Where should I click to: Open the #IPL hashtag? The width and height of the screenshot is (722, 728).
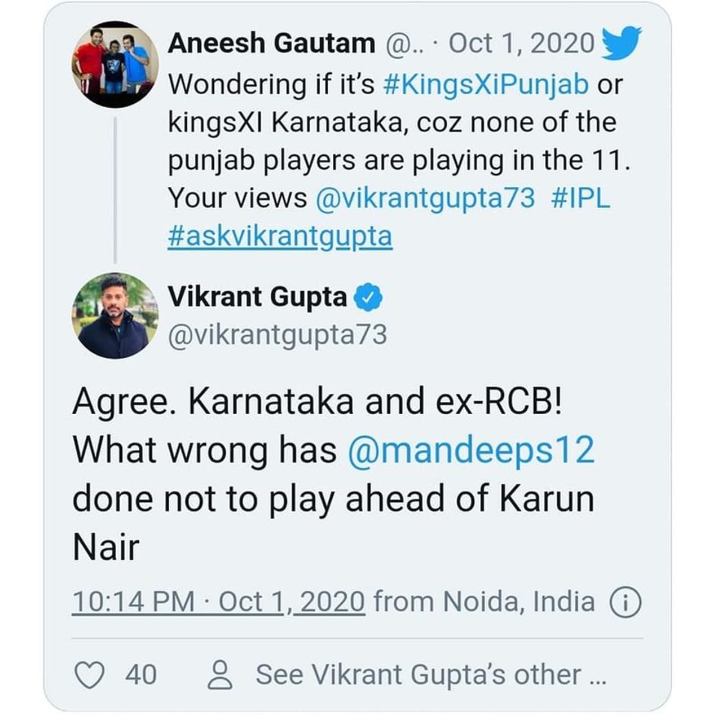pos(580,198)
